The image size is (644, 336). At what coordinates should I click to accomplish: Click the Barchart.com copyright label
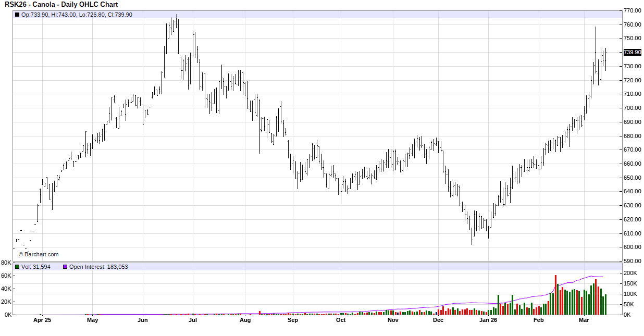39,255
